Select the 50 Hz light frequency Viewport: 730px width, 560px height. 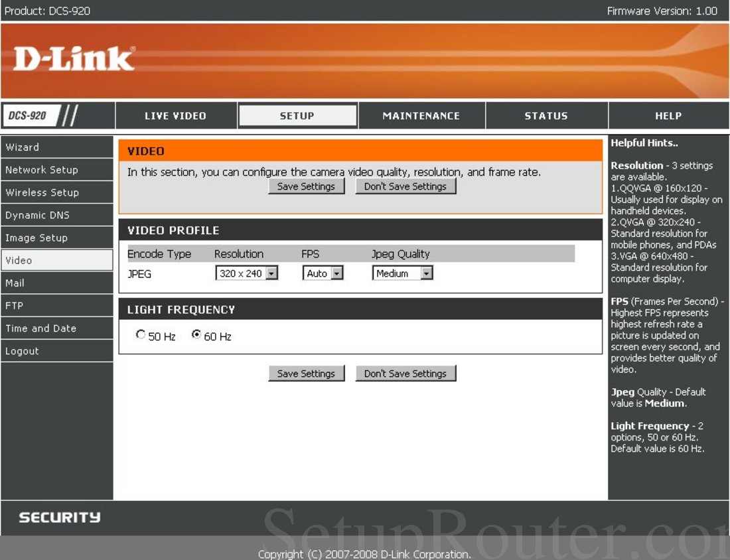(140, 334)
